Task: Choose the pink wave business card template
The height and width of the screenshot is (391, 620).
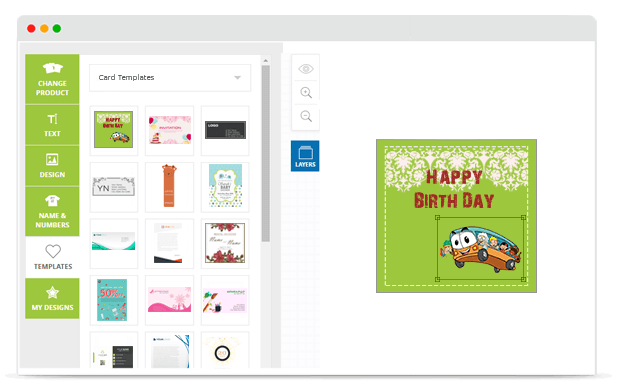Action: click(170, 300)
